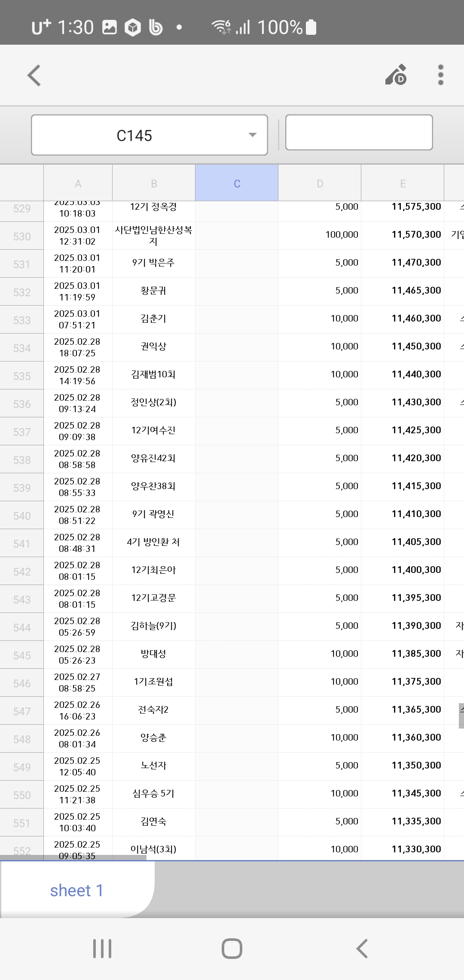
Task: Select row 540 header
Action: tap(22, 516)
